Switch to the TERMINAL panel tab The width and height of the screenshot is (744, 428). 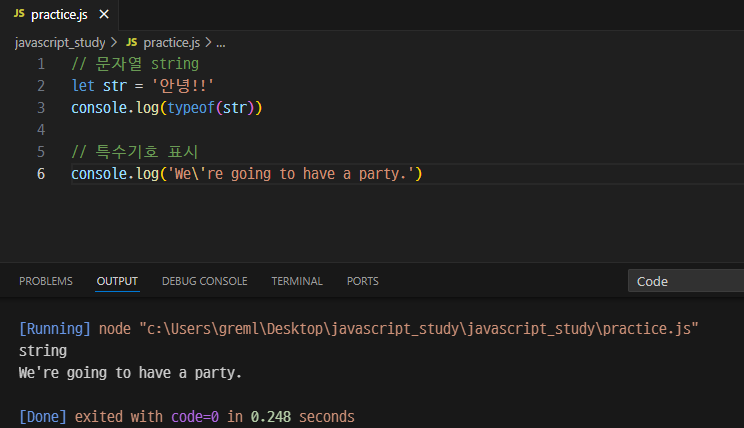coord(297,281)
